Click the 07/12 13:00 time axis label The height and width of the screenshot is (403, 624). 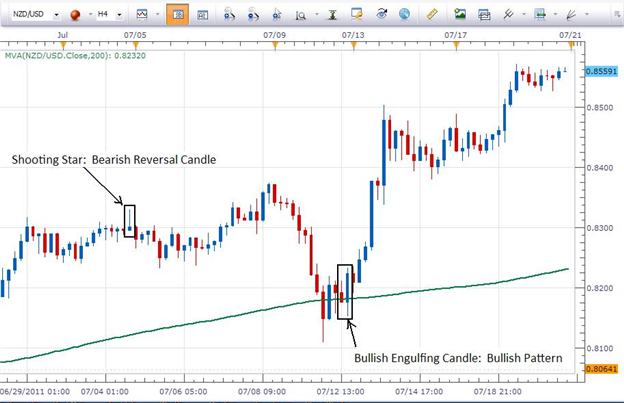click(340, 391)
